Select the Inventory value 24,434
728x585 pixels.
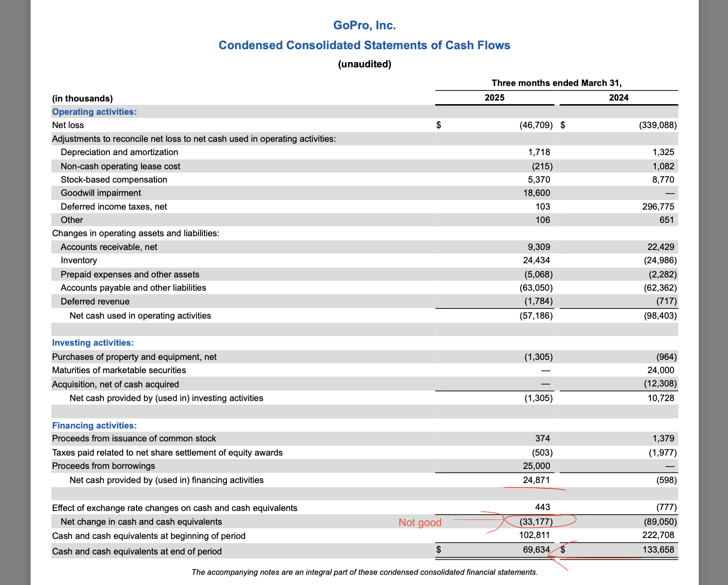tap(537, 260)
